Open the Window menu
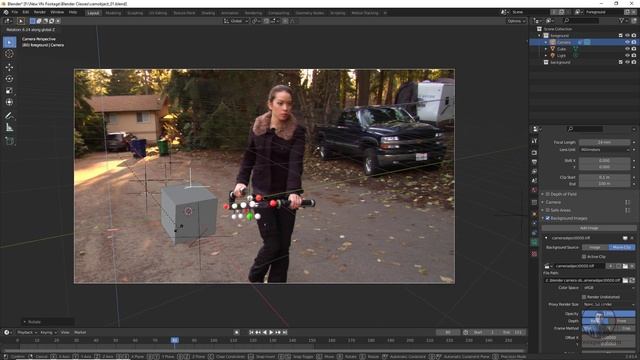 coord(57,13)
